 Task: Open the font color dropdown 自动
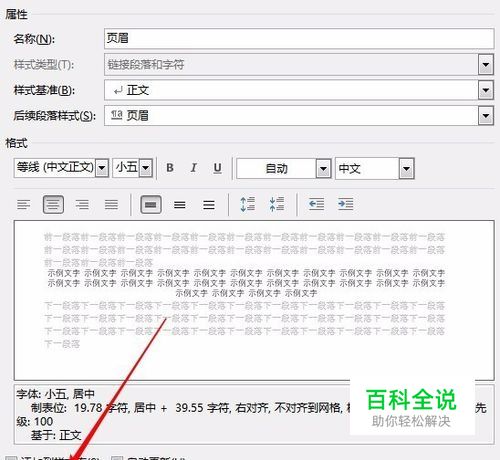323,169
